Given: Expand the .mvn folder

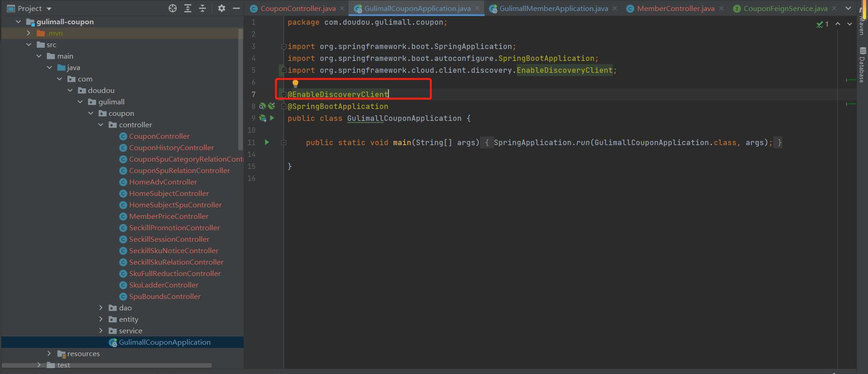Looking at the screenshot, I should pos(28,33).
